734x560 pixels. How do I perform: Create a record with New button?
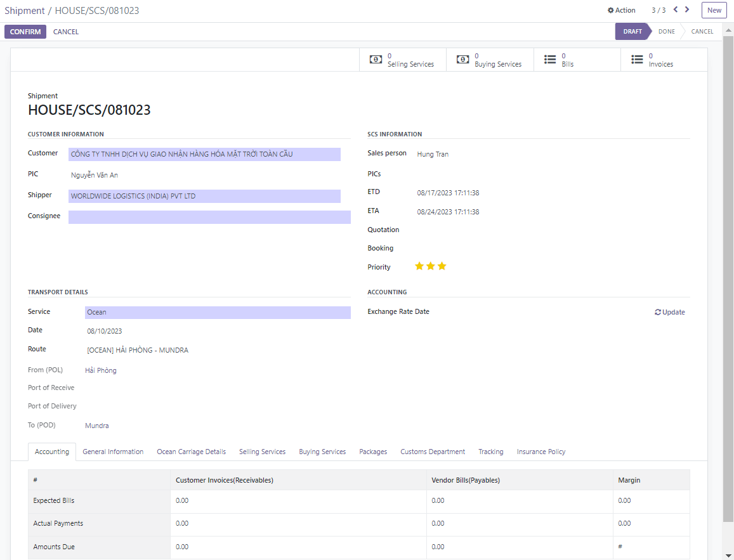point(714,10)
